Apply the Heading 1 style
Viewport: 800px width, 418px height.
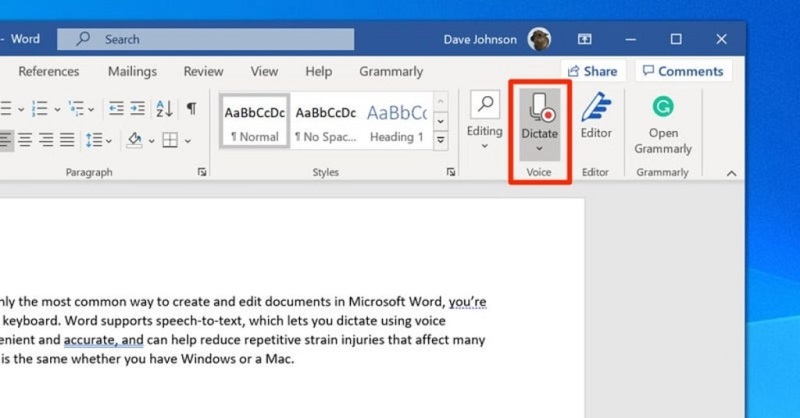coord(396,121)
